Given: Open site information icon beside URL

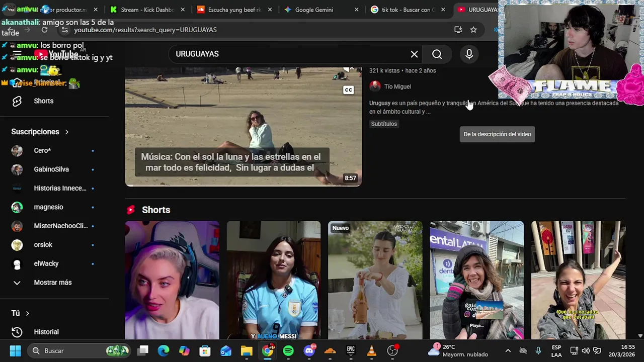Looking at the screenshot, I should 64,30.
